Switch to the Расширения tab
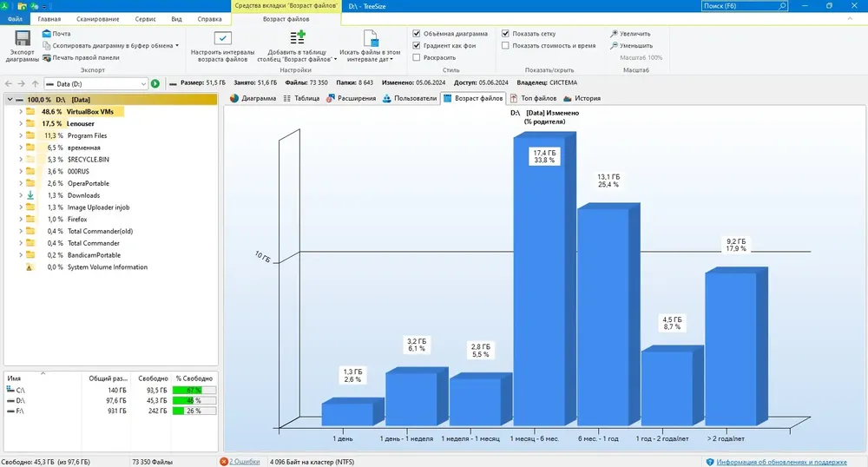The width and height of the screenshot is (868, 467). [x=351, y=98]
